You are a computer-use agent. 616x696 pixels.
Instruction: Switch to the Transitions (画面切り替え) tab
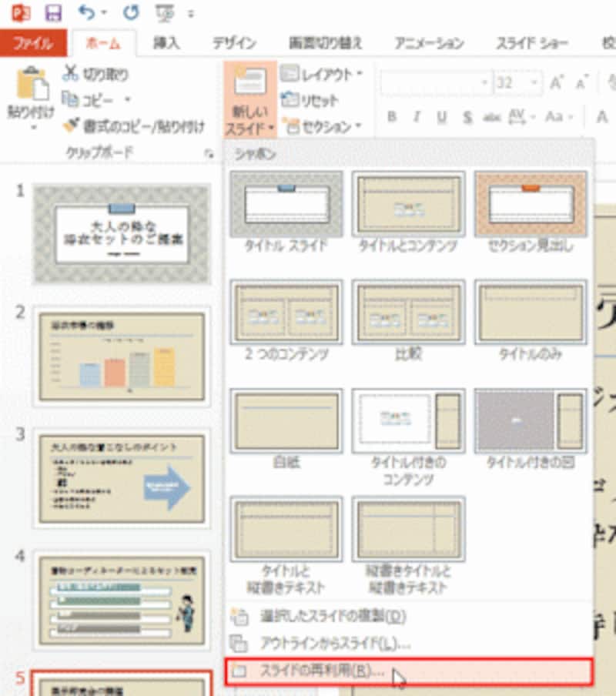click(x=325, y=42)
